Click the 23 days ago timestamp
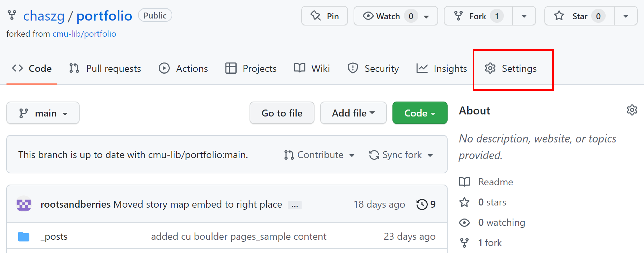The height and width of the screenshot is (253, 644). 410,236
